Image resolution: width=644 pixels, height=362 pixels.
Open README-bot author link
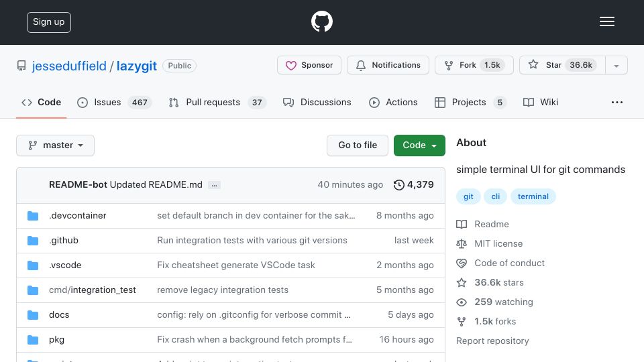[x=78, y=185]
